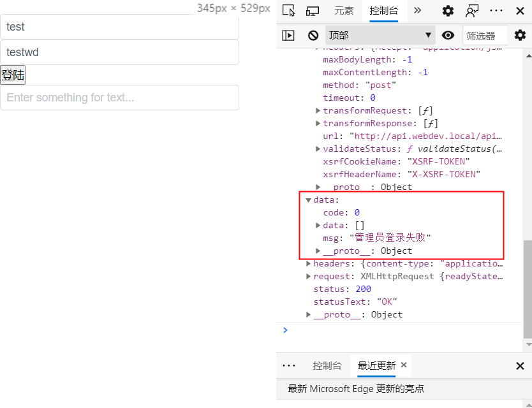Switch to the 元素 tab
The height and width of the screenshot is (408, 532).
(x=344, y=11)
